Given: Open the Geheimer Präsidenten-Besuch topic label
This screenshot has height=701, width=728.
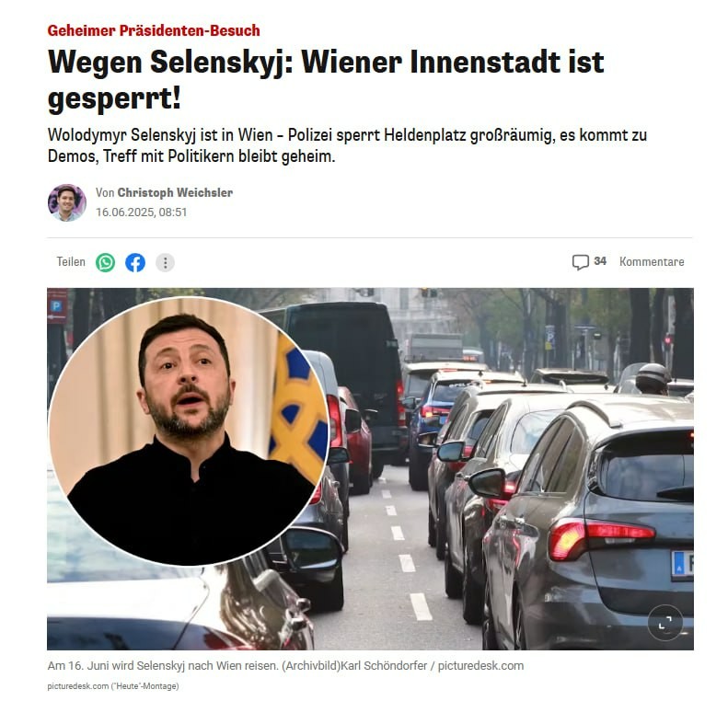Looking at the screenshot, I should click(x=154, y=30).
